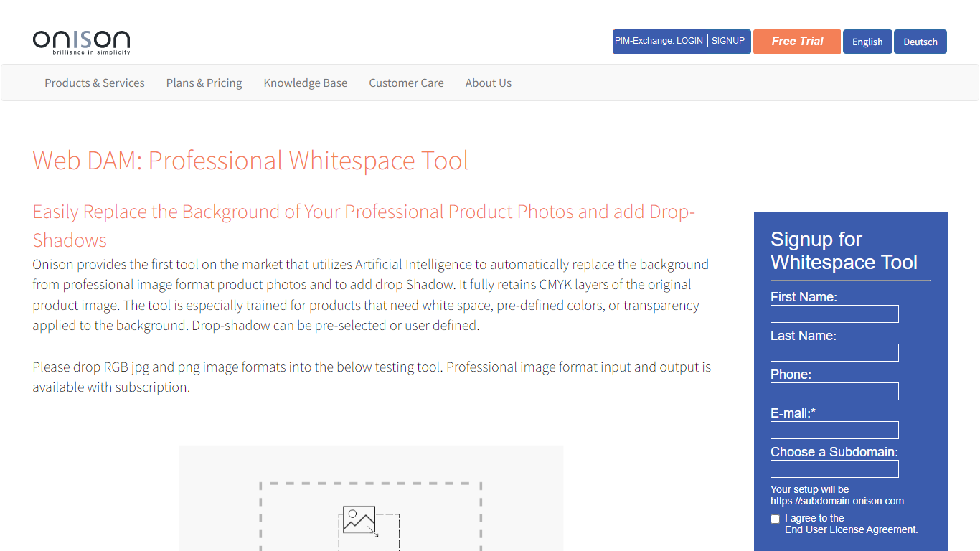Start the Free Trial
The width and height of the screenshot is (980, 551).
(x=796, y=42)
